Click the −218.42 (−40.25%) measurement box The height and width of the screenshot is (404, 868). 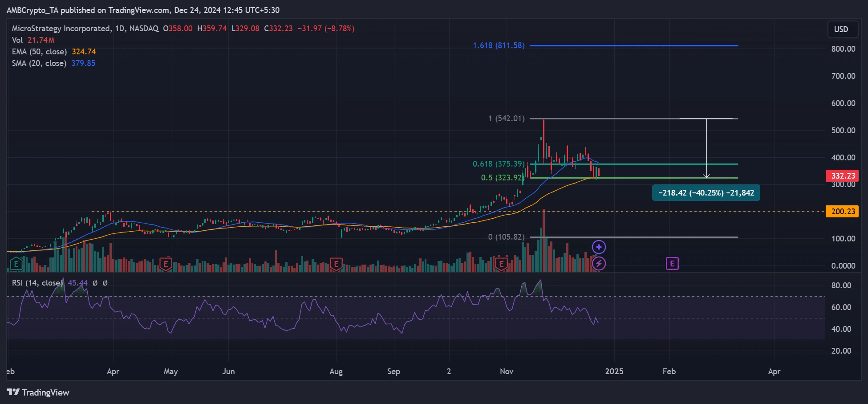(706, 193)
